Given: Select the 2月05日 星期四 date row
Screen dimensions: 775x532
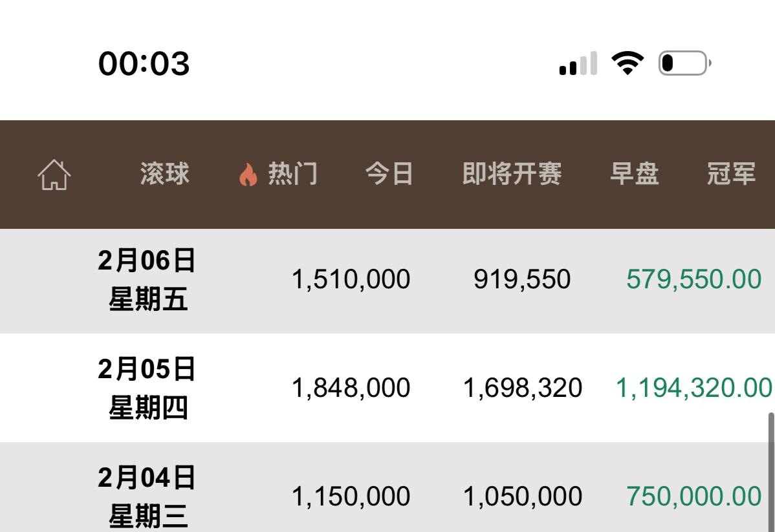Looking at the screenshot, I should 147,388.
